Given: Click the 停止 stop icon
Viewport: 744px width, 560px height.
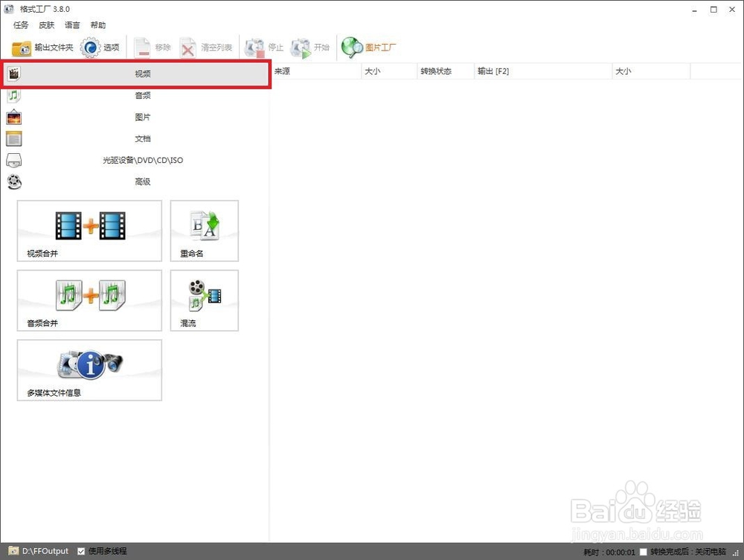Looking at the screenshot, I should pyautogui.click(x=254, y=48).
